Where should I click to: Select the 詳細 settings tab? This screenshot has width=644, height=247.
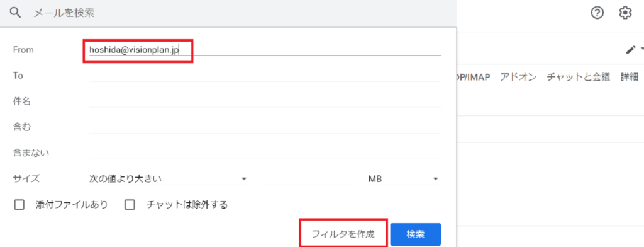629,77
